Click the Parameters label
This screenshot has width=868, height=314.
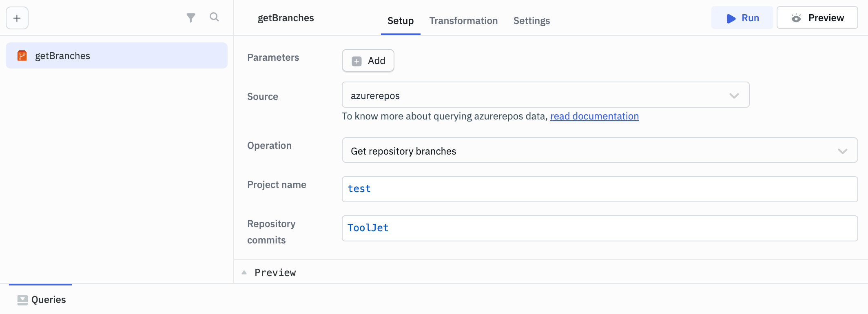(x=273, y=57)
